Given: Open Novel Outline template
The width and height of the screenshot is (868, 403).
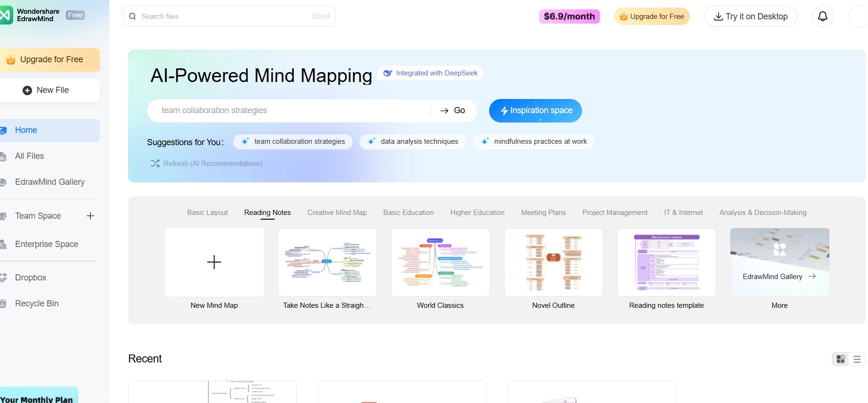Looking at the screenshot, I should pyautogui.click(x=554, y=263).
